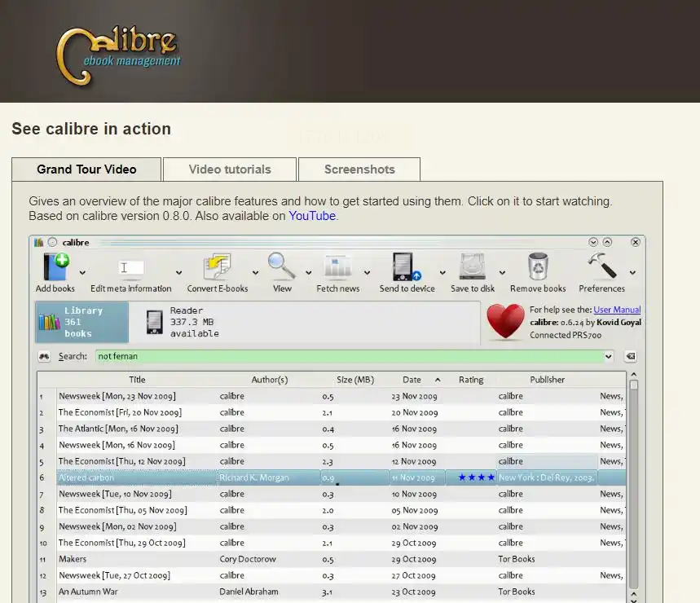Select row 'The Economist [Fri, 20 Nov 2009]'

(331, 412)
